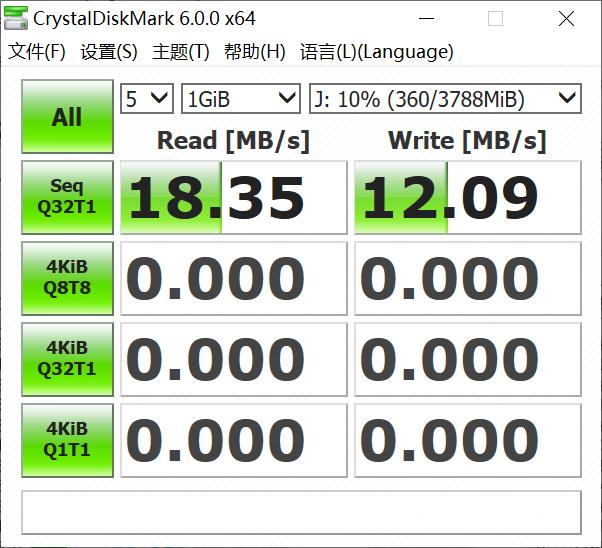
Task: Open the 主题(T) theme menu
Action: pyautogui.click(x=181, y=52)
